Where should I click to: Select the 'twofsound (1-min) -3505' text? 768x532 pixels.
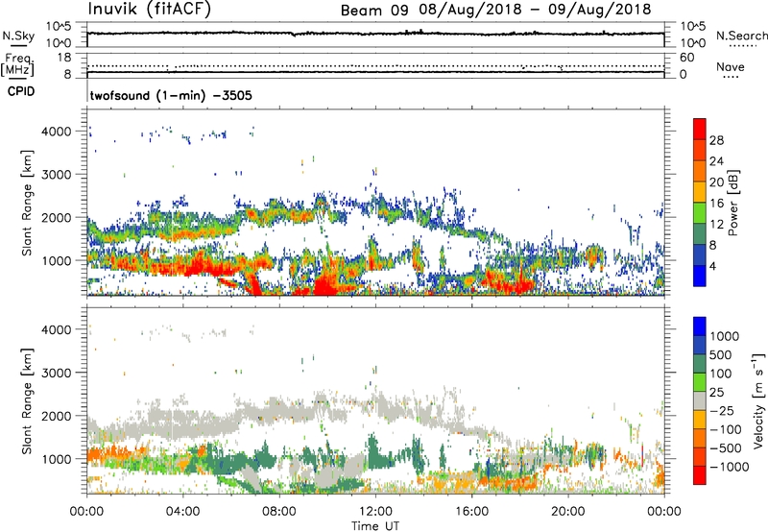[x=171, y=95]
